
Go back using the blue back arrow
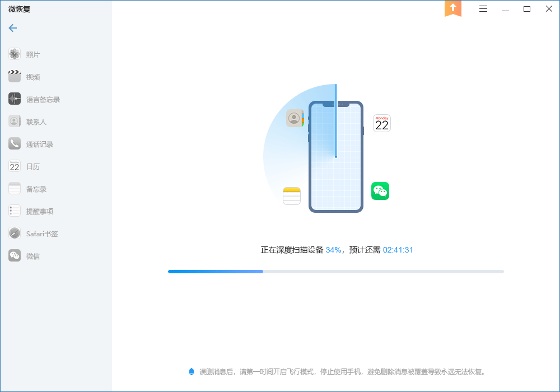click(x=12, y=28)
